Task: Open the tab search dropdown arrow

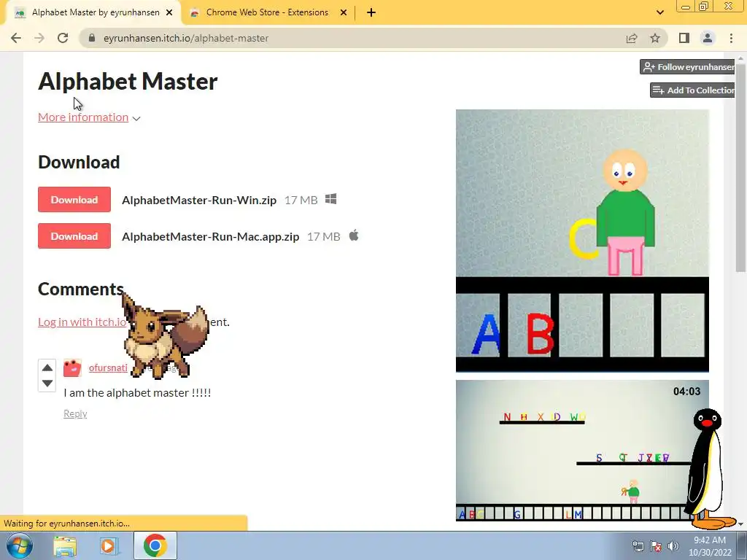Action: coord(659,12)
